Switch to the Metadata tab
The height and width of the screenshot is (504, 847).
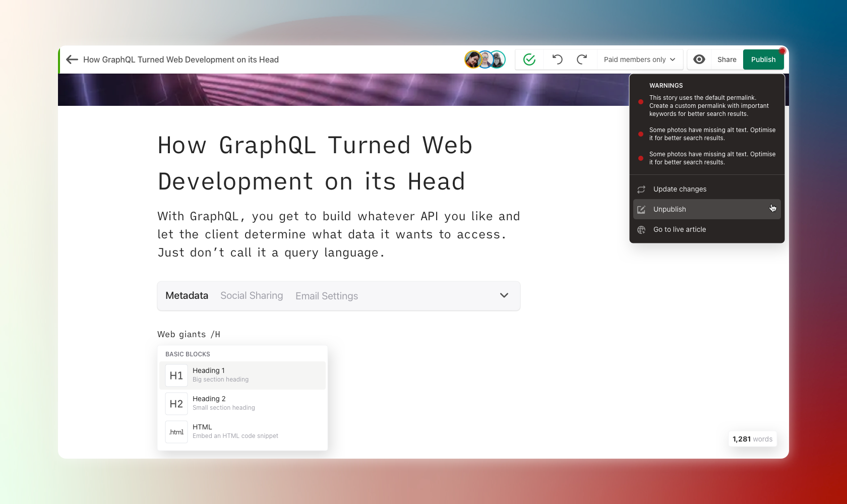[x=187, y=296]
